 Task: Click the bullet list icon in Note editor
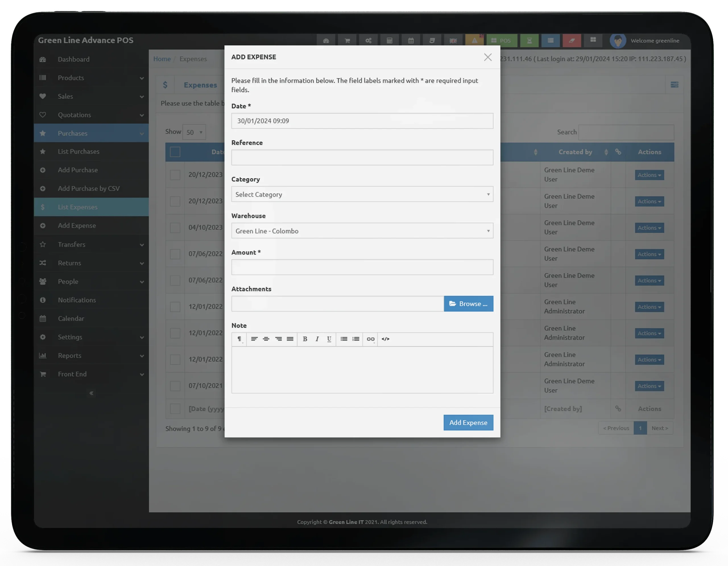[x=343, y=339]
